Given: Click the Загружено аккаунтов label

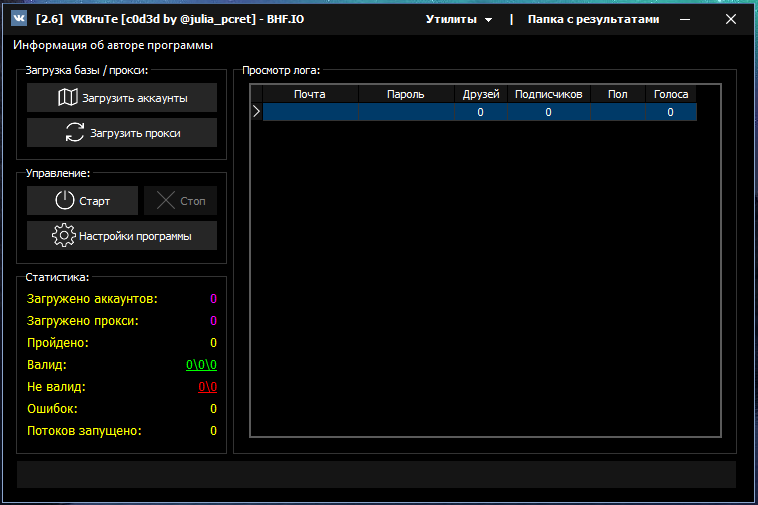Looking at the screenshot, I should tap(92, 299).
